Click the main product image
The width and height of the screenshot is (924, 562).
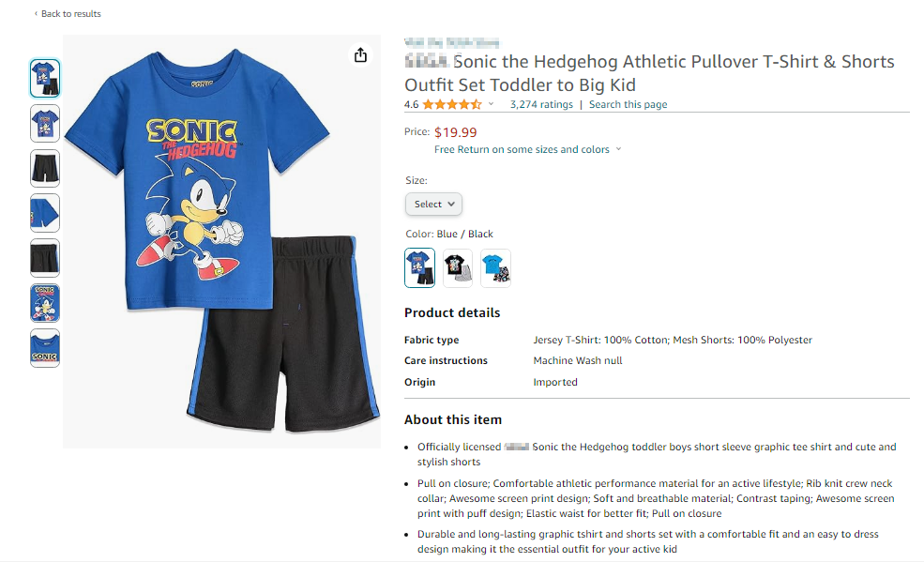pos(222,241)
